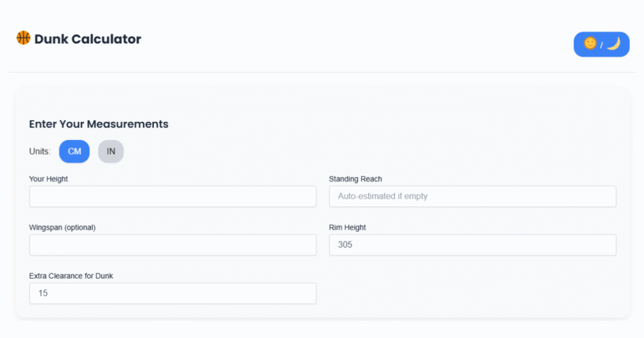Click the Standing Reach auto-estimated field
Image resolution: width=644 pixels, height=338 pixels.
coord(472,196)
